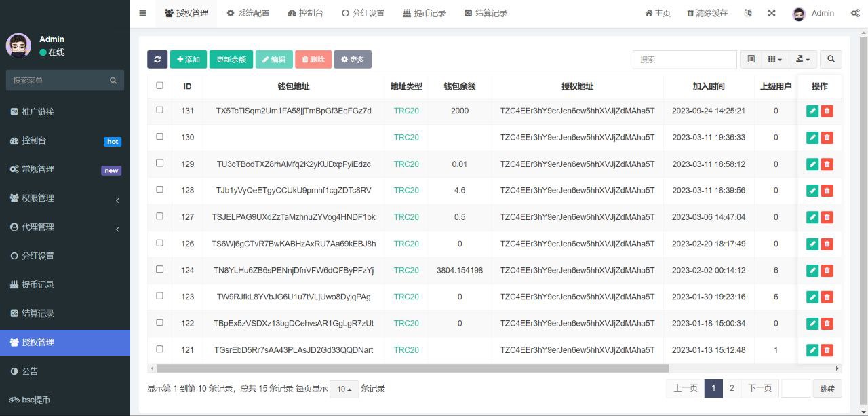The width and height of the screenshot is (868, 416).
Task: Click the red delete icon for ID 124
Action: pyautogui.click(x=827, y=271)
